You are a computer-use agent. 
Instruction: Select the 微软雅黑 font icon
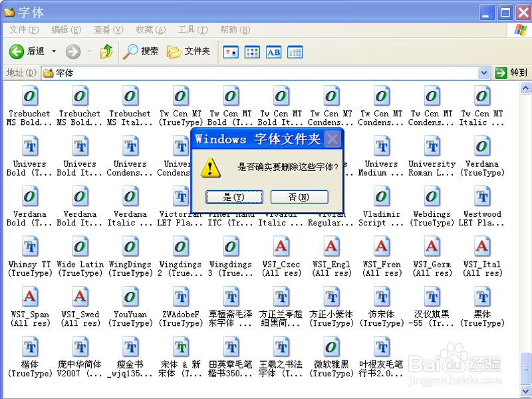pyautogui.click(x=331, y=347)
